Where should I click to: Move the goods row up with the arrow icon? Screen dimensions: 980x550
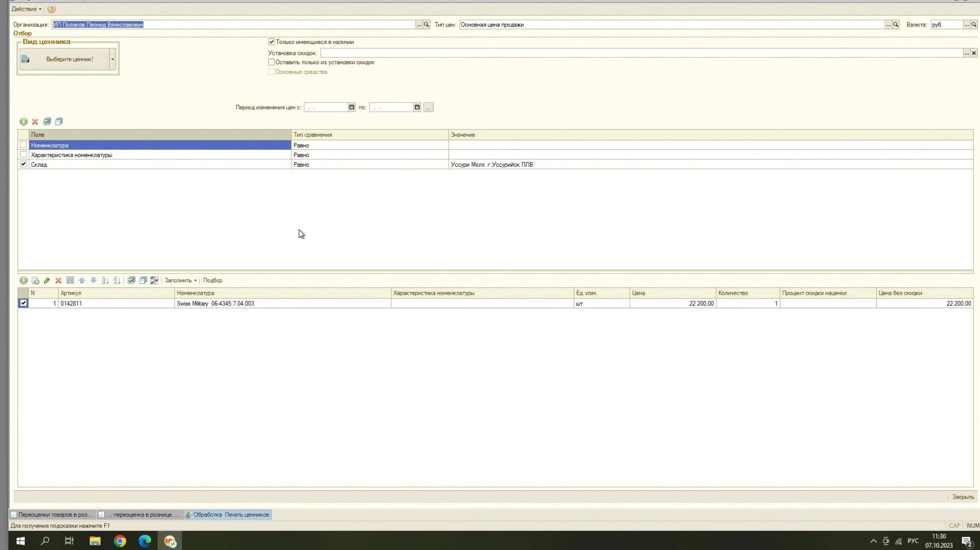[82, 281]
